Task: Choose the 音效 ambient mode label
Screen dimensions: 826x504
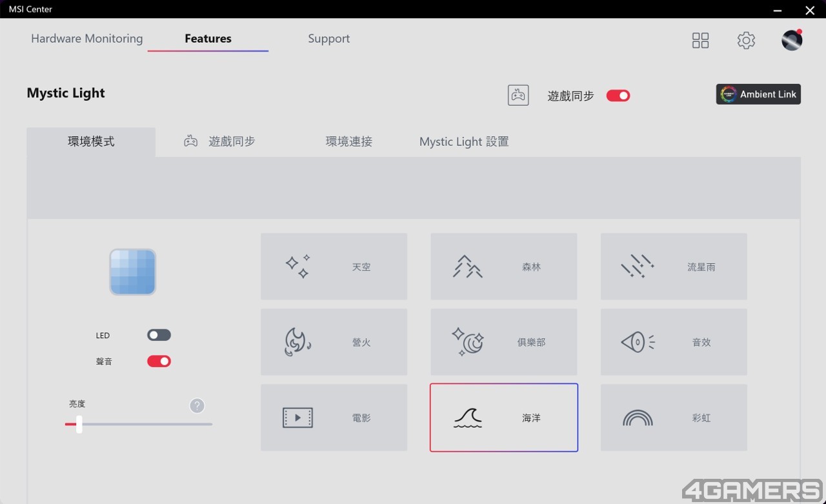Action: click(x=701, y=343)
